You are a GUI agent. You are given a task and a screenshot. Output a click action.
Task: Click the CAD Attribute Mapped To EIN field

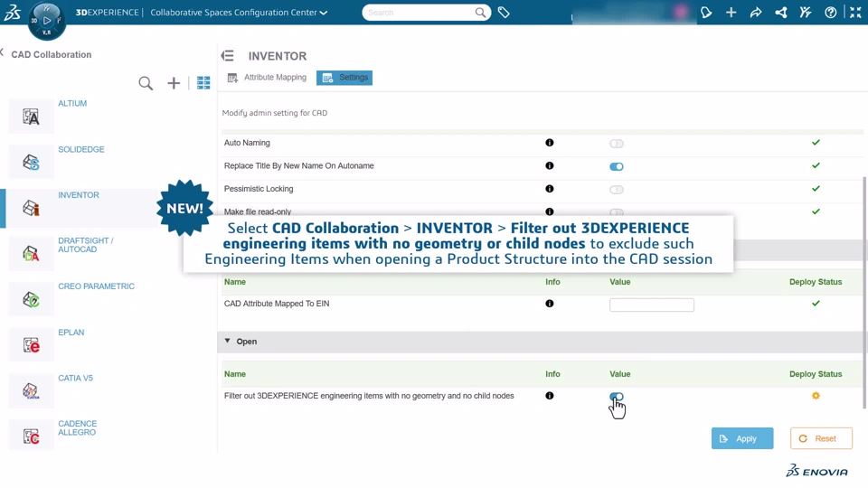tap(652, 305)
